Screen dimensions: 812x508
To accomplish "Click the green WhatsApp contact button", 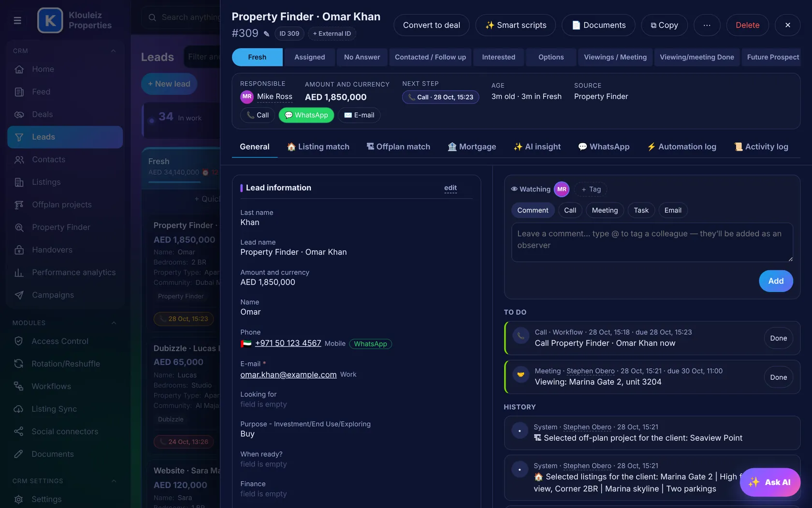I will click(306, 115).
